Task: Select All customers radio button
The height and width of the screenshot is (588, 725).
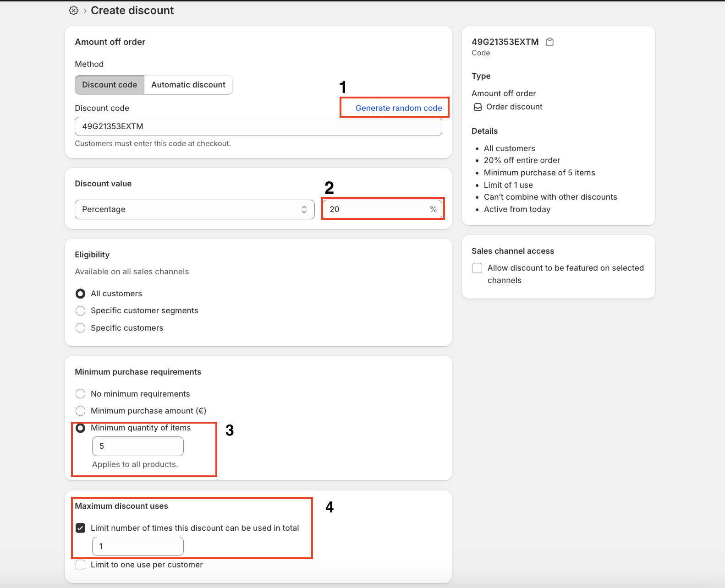Action: point(81,294)
